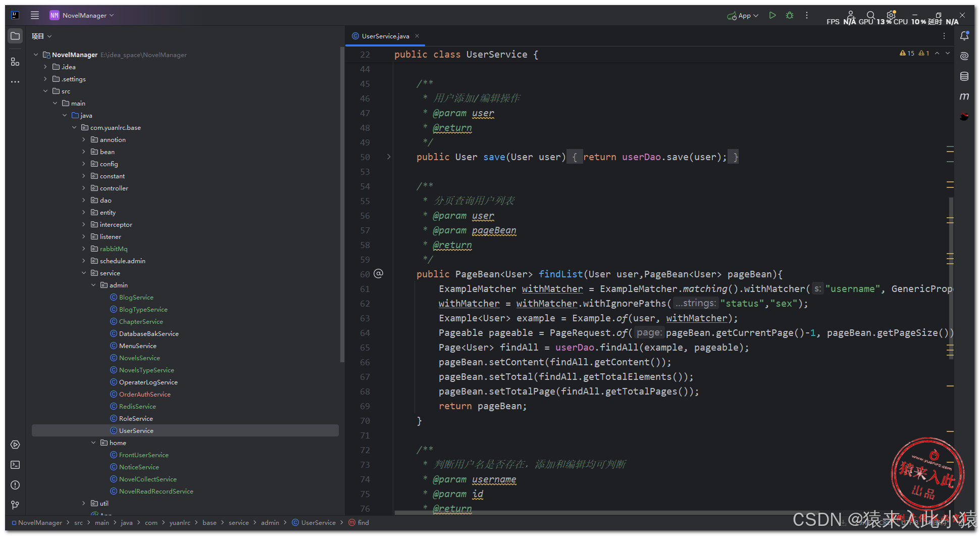Debug the App configuration
This screenshot has width=980, height=536.
(x=790, y=15)
